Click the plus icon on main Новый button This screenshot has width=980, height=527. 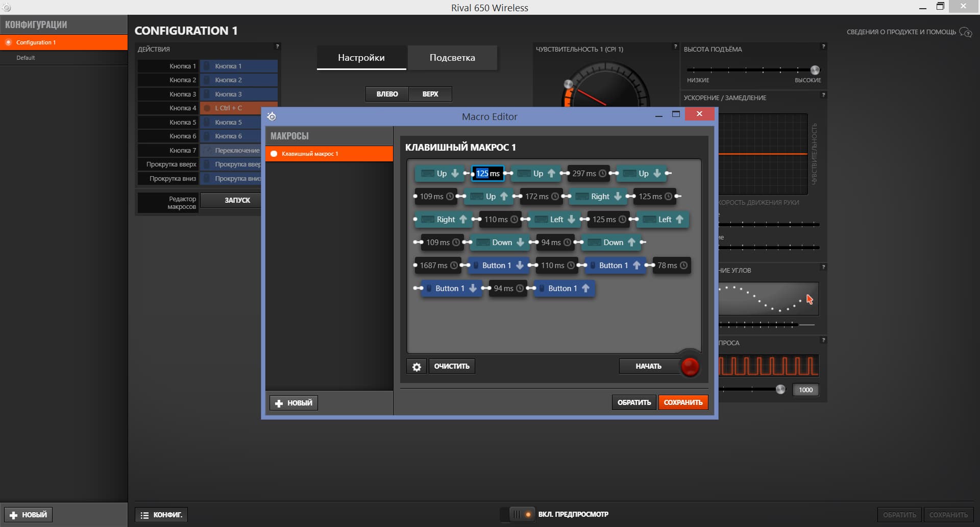[14, 515]
